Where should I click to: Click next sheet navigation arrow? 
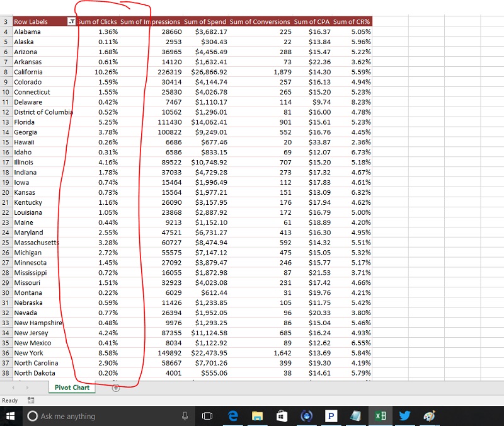[27, 388]
